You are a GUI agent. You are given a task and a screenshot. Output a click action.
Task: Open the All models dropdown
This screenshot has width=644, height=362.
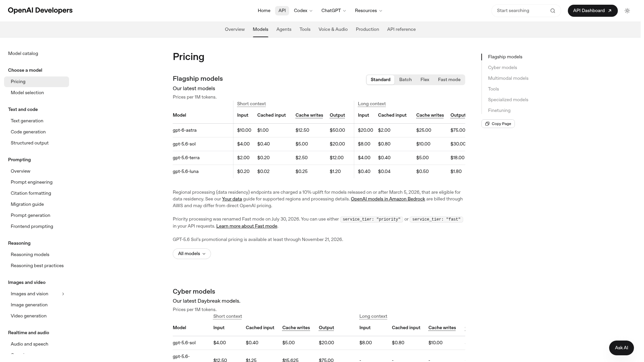[192, 254]
